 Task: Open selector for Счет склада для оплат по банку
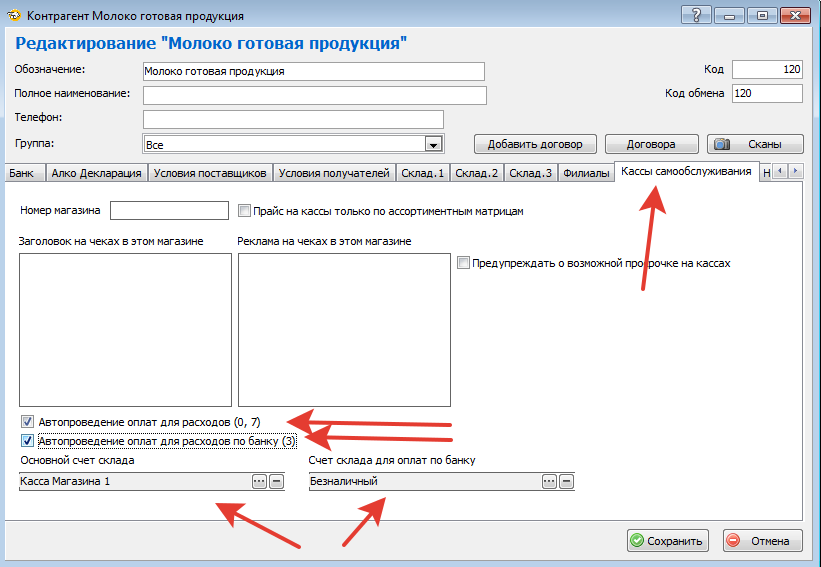(x=549, y=481)
